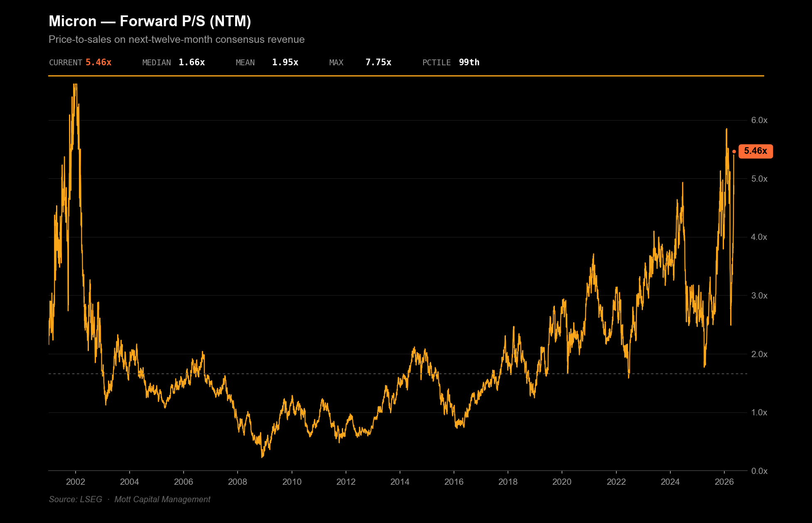Click the MEDIAN label in the stats row
Image resolution: width=812 pixels, height=523 pixels.
(157, 62)
